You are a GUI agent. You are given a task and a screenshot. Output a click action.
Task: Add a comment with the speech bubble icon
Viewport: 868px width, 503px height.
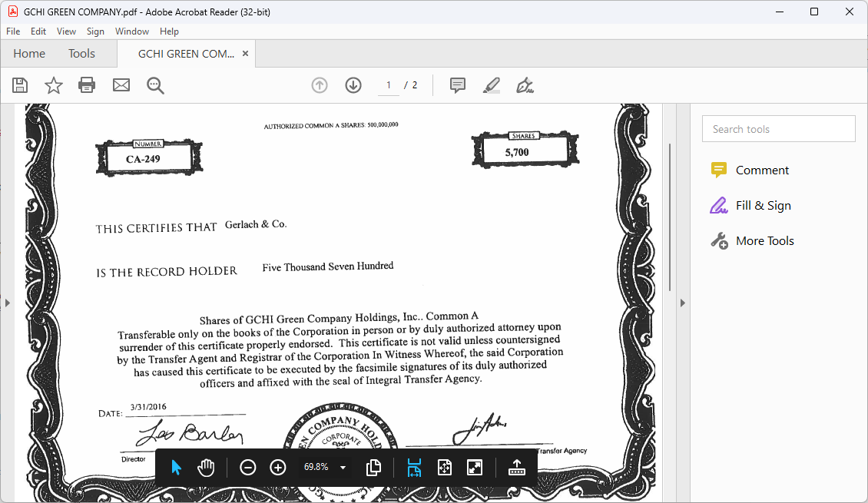(458, 85)
